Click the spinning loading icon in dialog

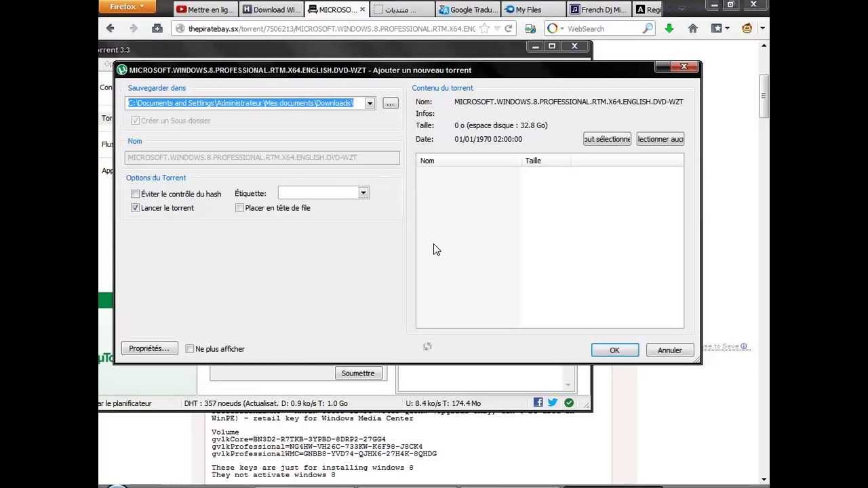[x=427, y=346]
